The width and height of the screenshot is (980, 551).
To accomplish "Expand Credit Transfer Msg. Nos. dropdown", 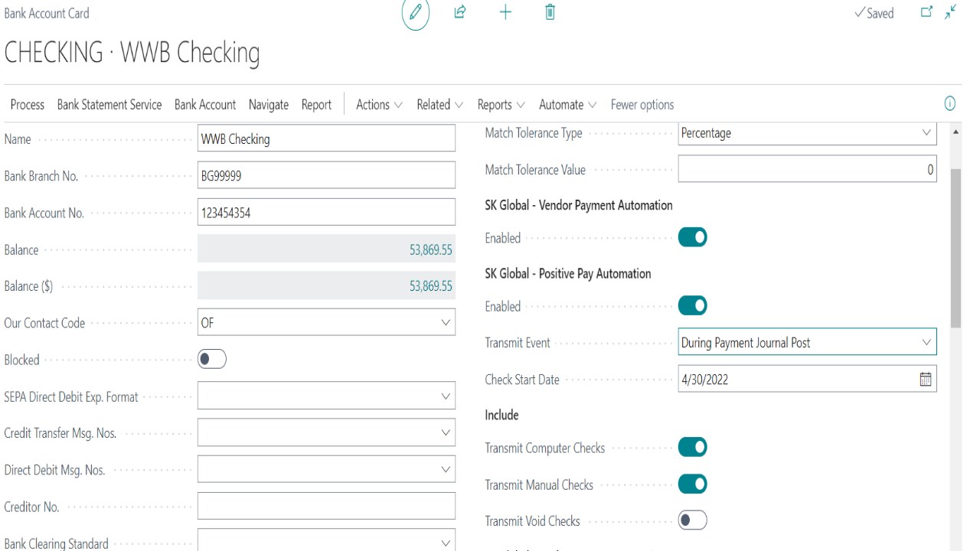I will [x=446, y=433].
